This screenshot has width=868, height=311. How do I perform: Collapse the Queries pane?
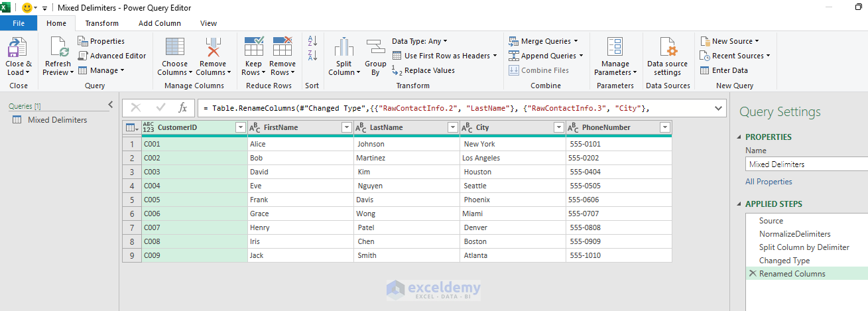coord(110,105)
